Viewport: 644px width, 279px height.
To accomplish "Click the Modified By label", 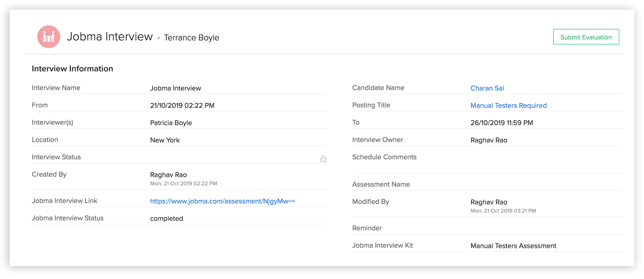I will (x=370, y=202).
